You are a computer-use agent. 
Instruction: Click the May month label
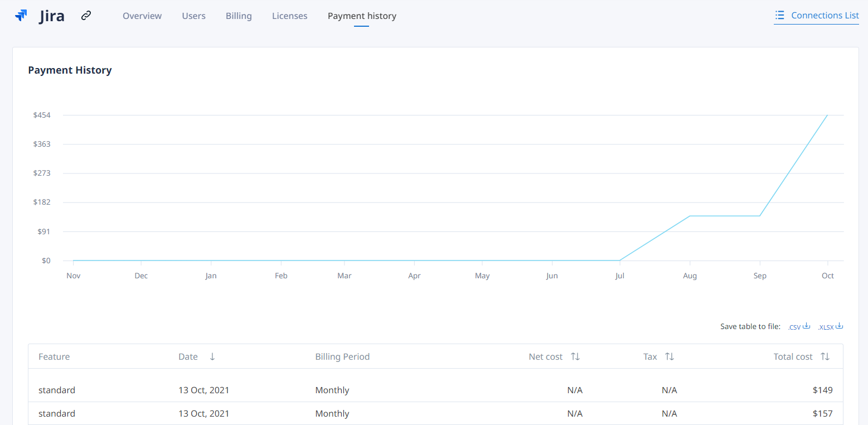[x=482, y=276]
